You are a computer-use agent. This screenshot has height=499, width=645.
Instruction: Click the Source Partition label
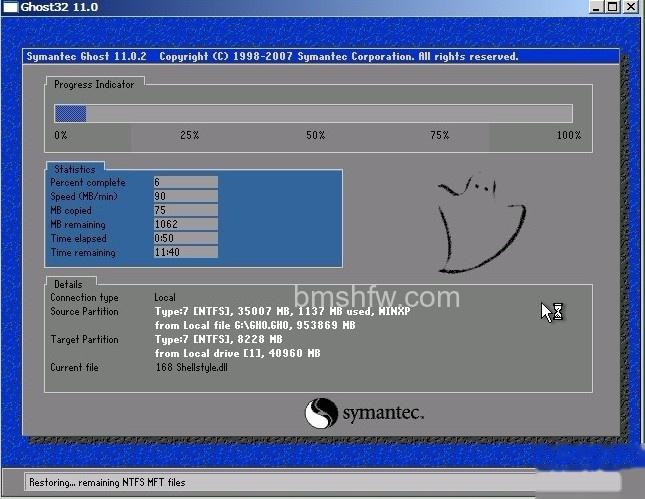point(84,311)
